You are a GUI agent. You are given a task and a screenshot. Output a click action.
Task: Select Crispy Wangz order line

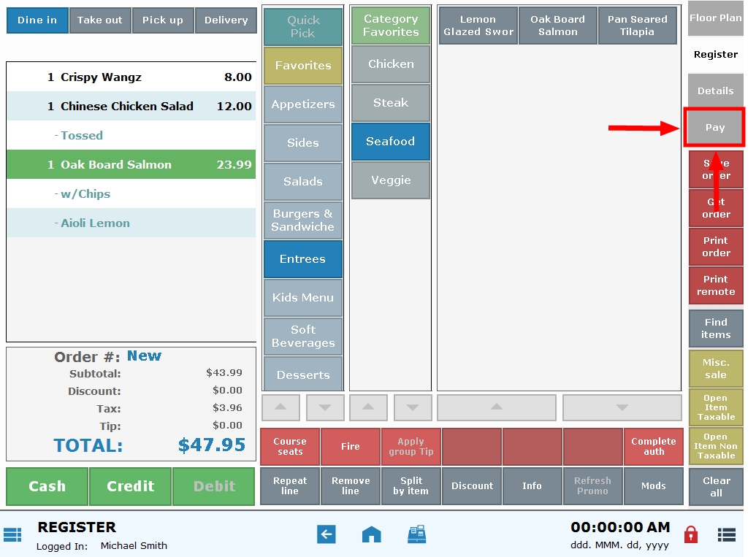point(131,77)
